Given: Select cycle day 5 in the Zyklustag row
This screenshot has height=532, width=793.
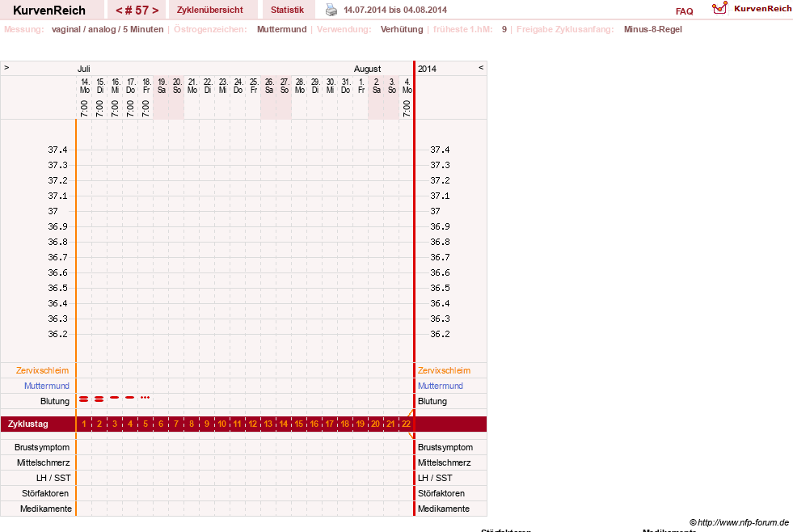Looking at the screenshot, I should [x=146, y=424].
